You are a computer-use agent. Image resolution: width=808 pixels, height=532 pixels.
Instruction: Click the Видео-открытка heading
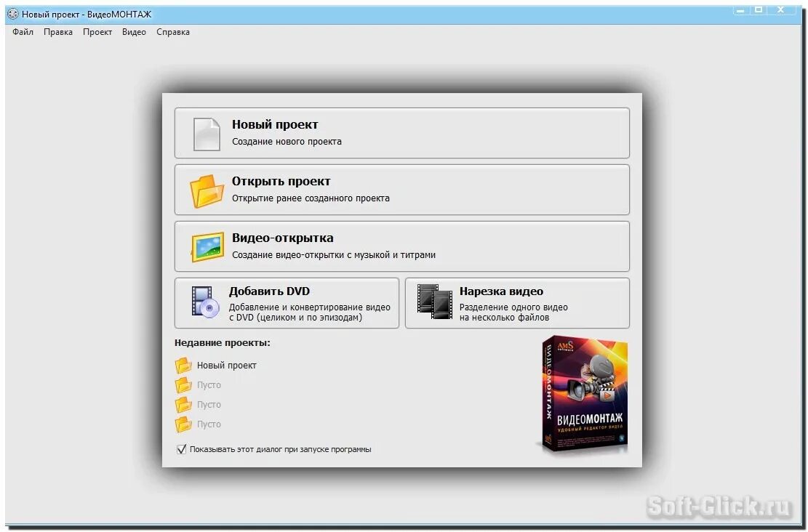282,238
